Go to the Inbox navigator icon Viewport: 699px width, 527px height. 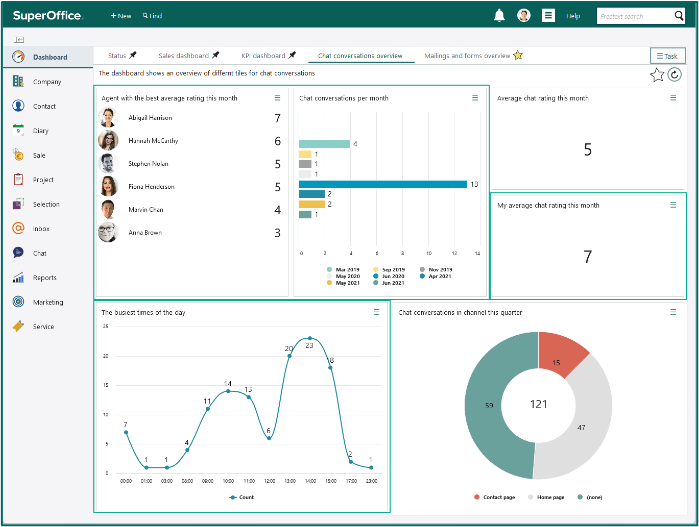(18, 228)
